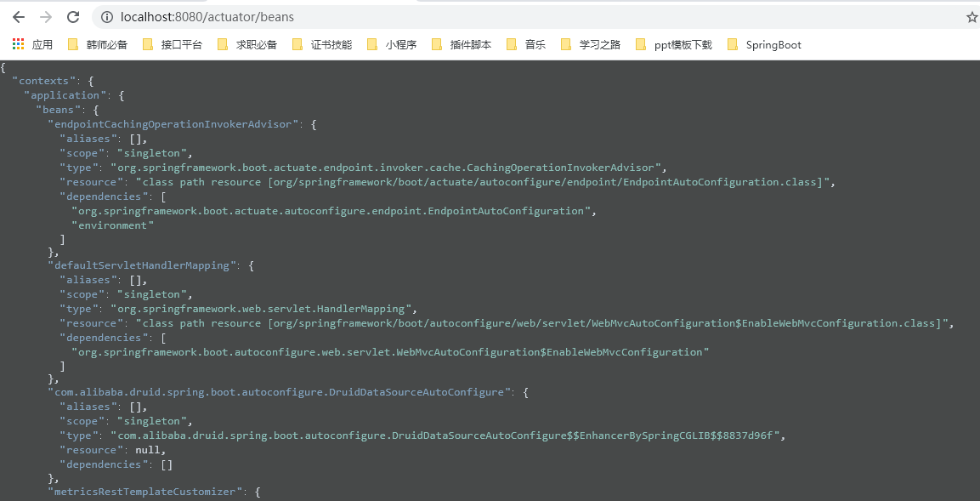Open the 韩师必备 bookmark folder

point(98,44)
